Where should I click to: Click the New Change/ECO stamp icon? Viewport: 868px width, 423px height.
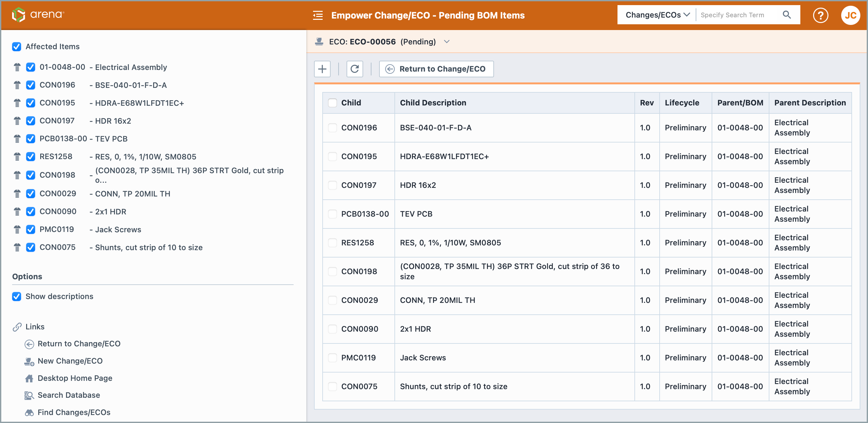point(29,361)
